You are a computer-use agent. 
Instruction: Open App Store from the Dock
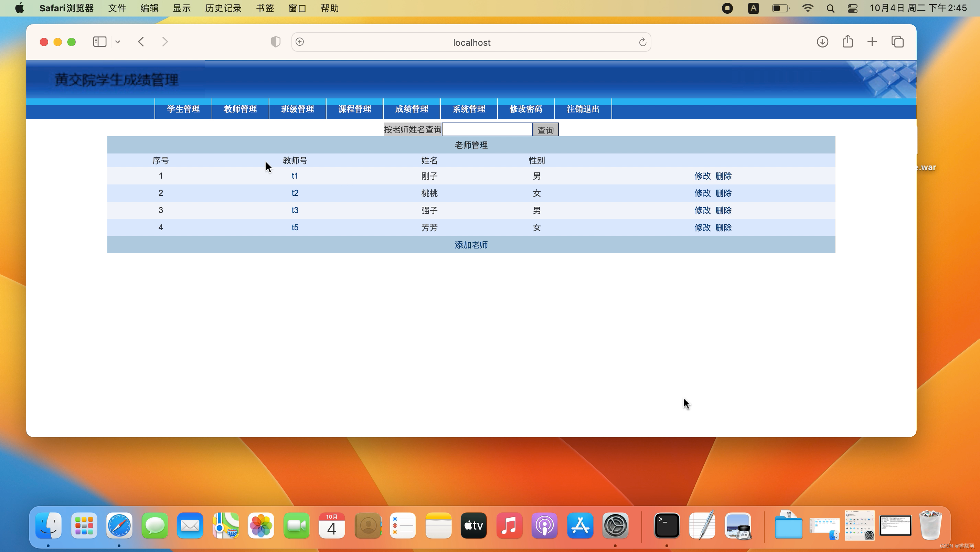pos(580,526)
